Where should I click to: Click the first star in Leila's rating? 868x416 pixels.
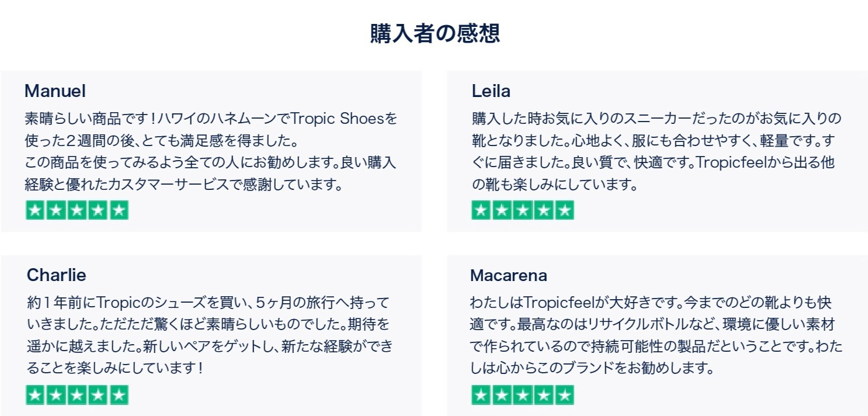point(481,210)
